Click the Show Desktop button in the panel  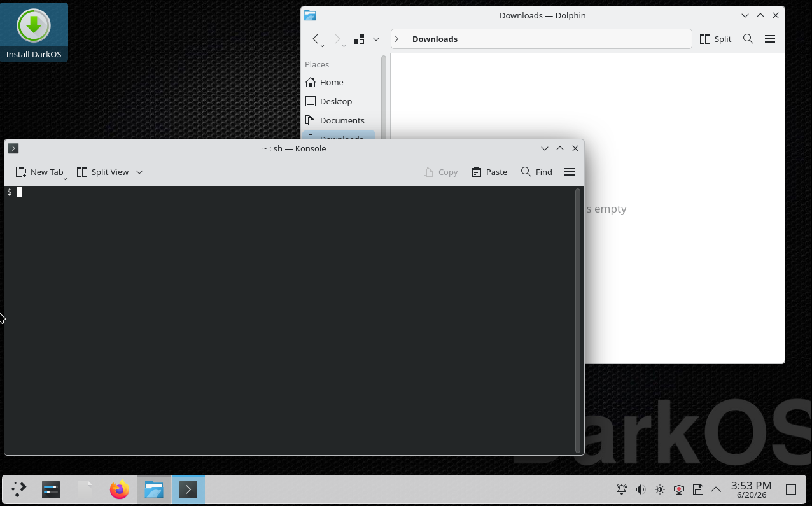791,489
